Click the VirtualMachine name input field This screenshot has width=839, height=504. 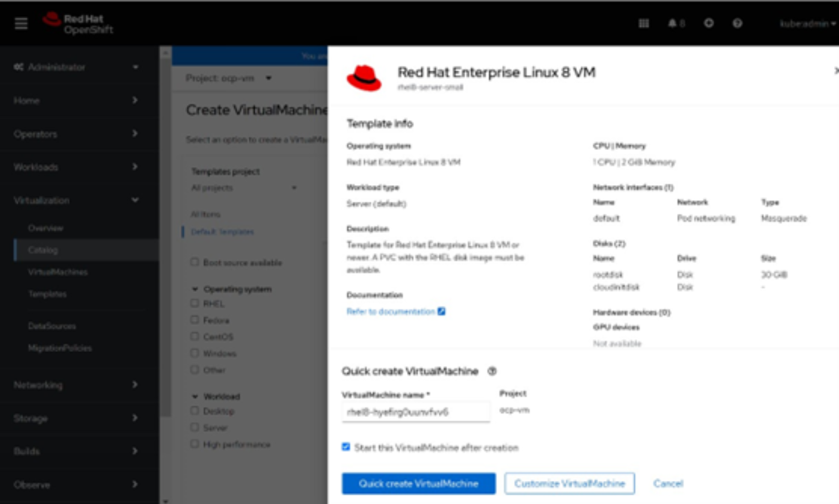pos(415,412)
